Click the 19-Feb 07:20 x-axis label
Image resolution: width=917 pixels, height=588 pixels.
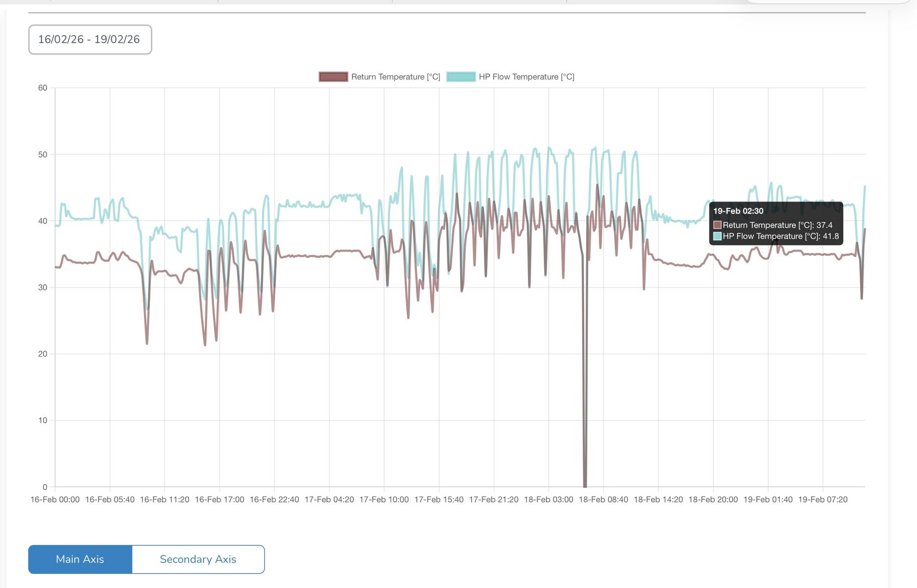click(823, 499)
